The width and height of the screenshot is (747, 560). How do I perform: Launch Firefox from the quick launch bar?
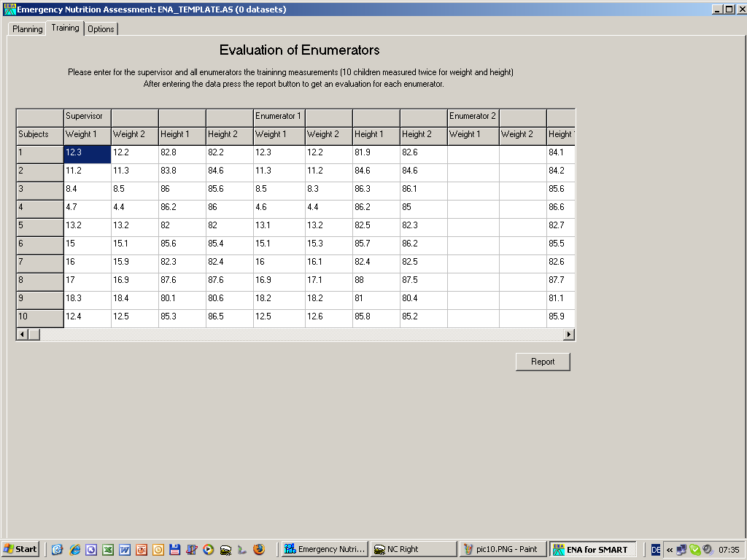[258, 550]
